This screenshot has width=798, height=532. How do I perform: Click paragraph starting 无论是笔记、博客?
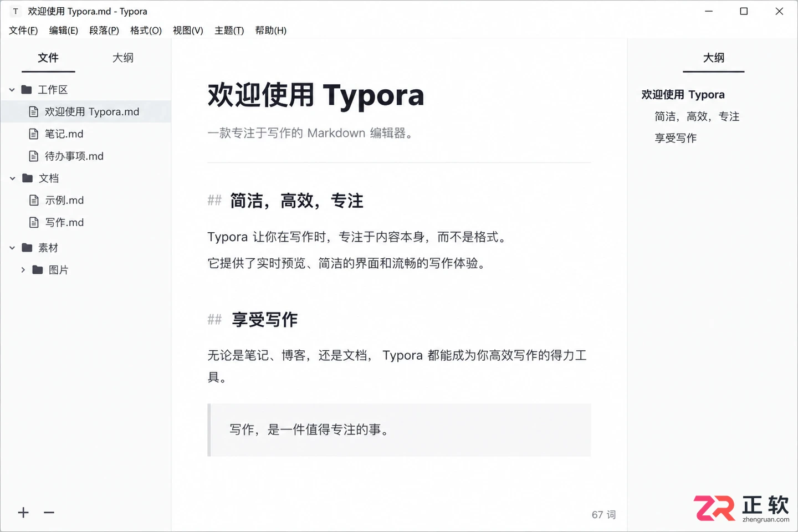(397, 366)
